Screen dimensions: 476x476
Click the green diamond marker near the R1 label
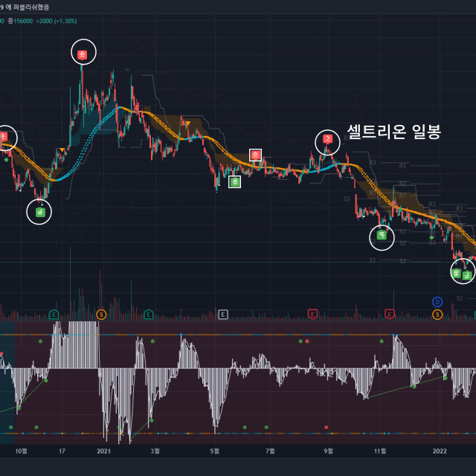[431, 237]
